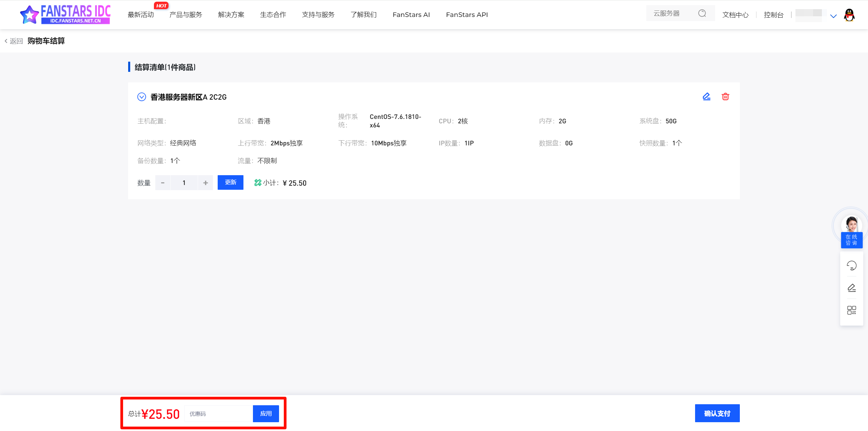Image resolution: width=868 pixels, height=431 pixels.
Task: Collapse the 香港服务器新区A 2C2G item details
Action: (x=141, y=97)
